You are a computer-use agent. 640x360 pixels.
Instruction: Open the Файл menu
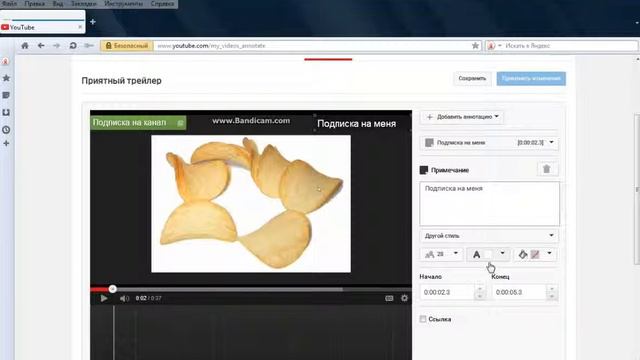(x=9, y=4)
